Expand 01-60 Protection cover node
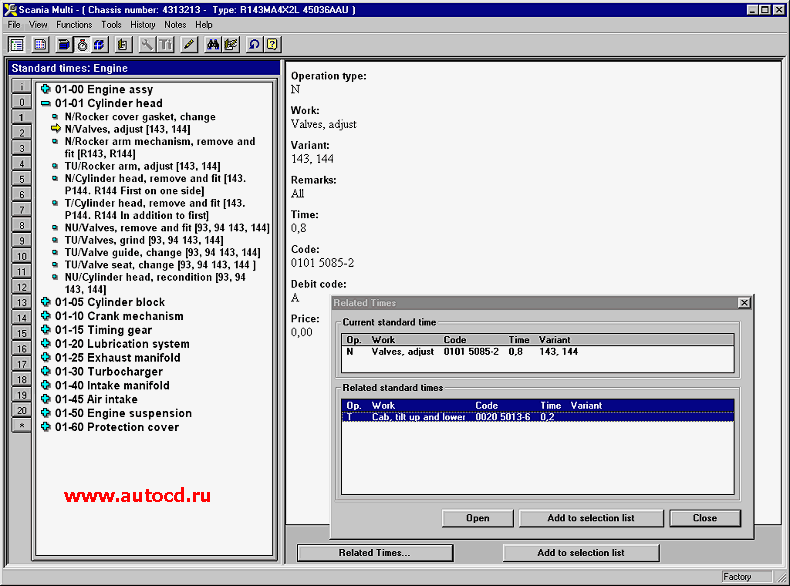790x586 pixels. click(x=46, y=427)
